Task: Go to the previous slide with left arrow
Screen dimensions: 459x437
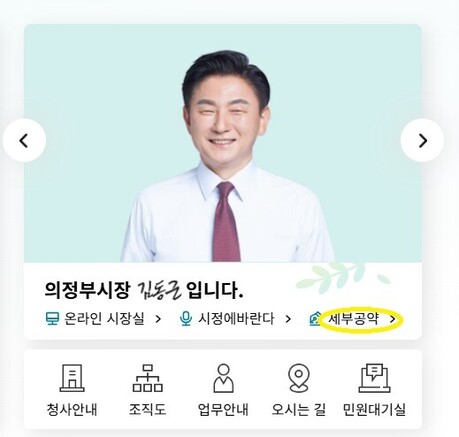Action: point(24,140)
